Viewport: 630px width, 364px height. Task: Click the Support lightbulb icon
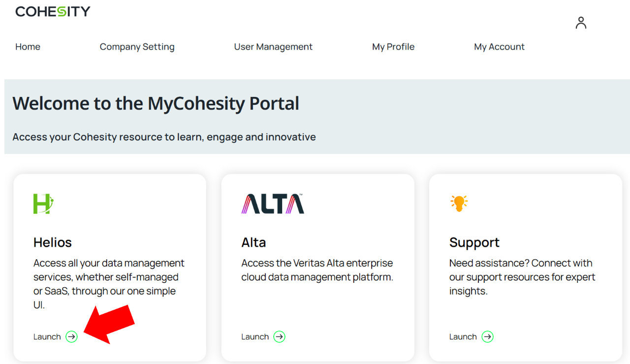pyautogui.click(x=459, y=203)
